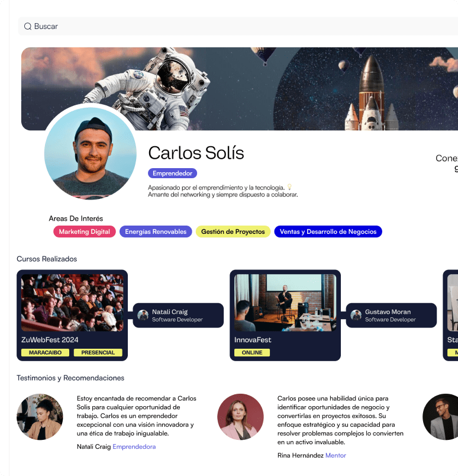This screenshot has width=458, height=476.
Task: Click the Emprendedor role badge
Action: click(x=172, y=173)
